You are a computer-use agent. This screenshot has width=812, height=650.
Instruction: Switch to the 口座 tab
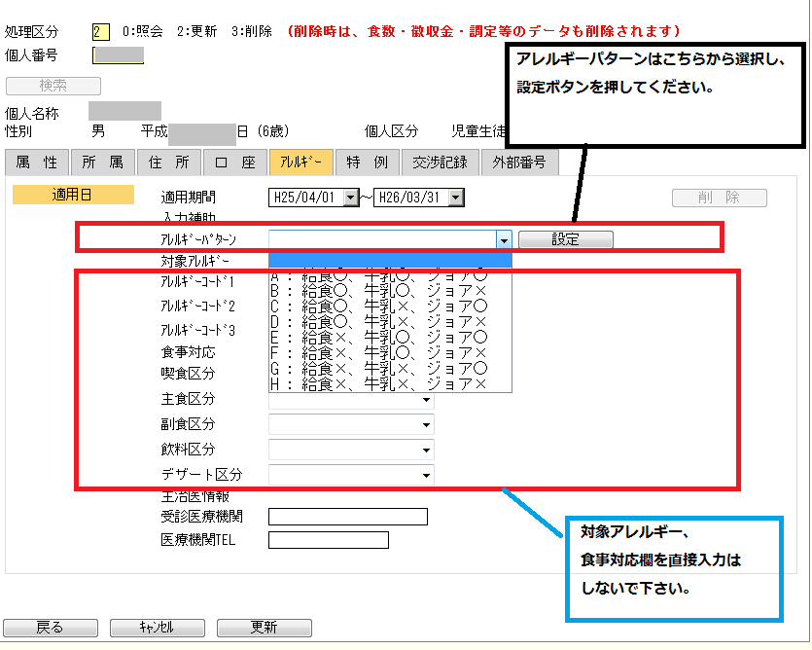pyautogui.click(x=234, y=162)
